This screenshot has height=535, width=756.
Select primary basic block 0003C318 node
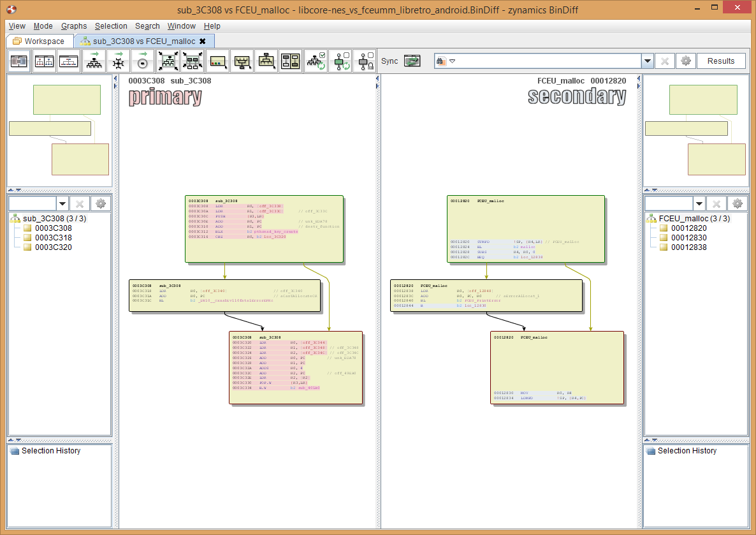click(224, 296)
